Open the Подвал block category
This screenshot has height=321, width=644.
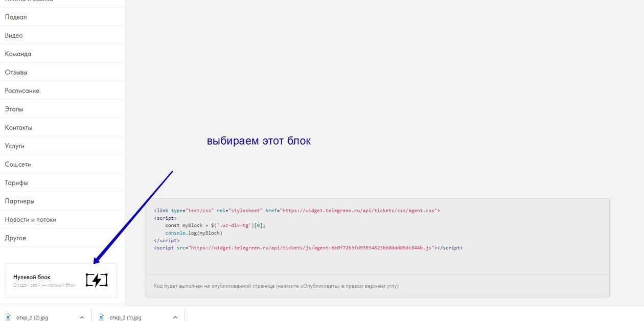point(16,17)
